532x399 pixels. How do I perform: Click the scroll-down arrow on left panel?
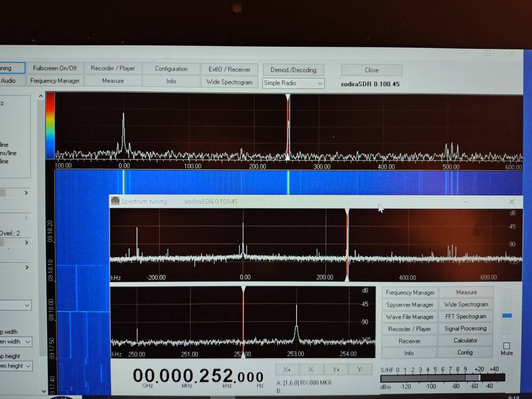[43, 391]
